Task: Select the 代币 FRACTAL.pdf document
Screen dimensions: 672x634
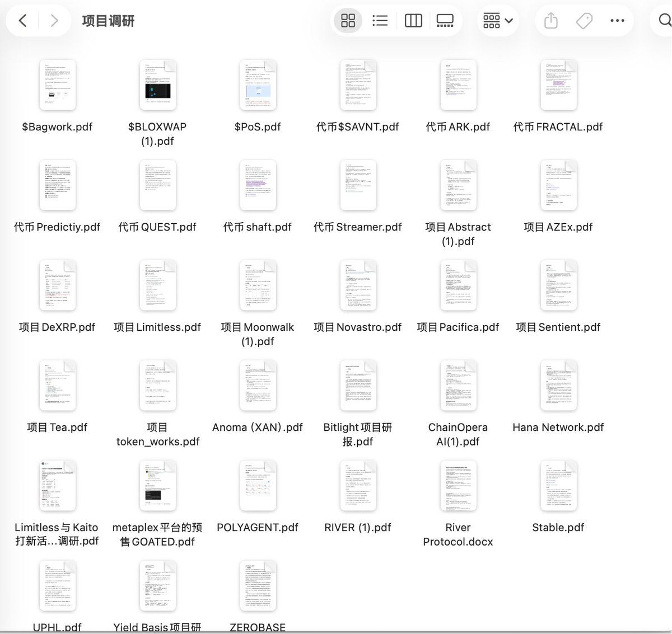Action: coord(558,85)
